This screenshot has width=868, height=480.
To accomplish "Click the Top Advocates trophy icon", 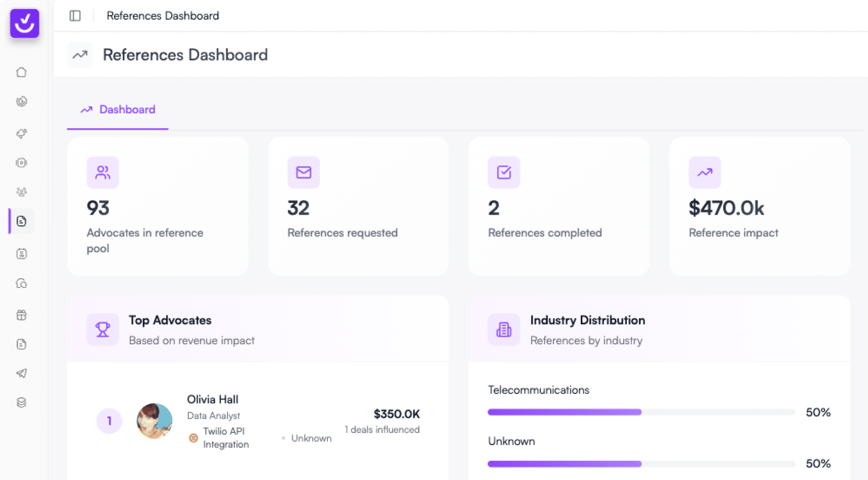I will pyautogui.click(x=103, y=330).
